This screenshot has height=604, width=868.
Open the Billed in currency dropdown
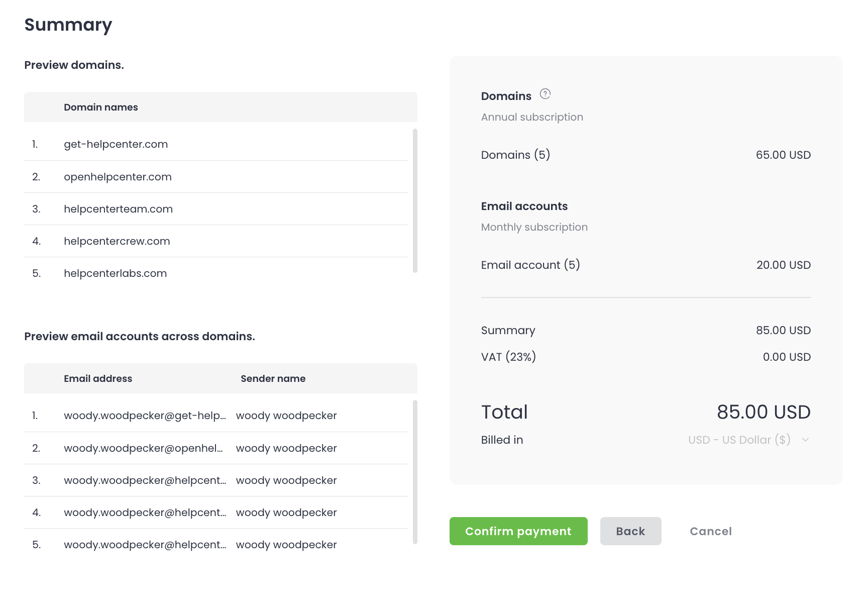pos(739,440)
